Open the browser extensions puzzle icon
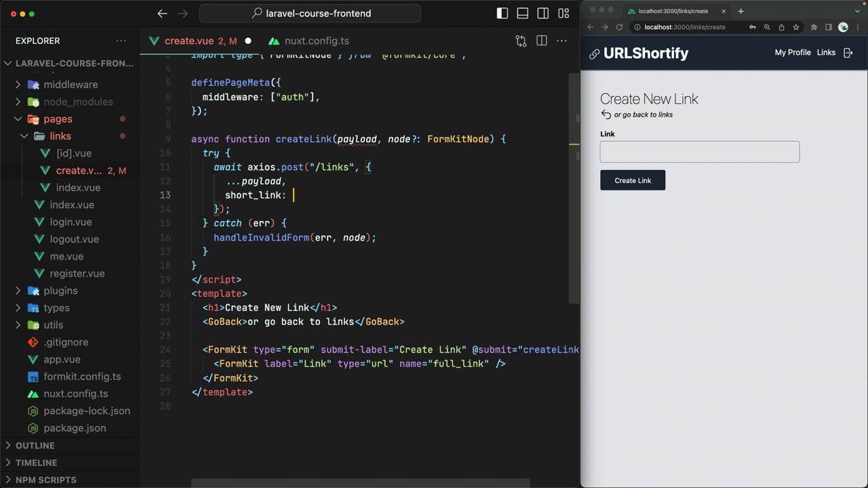 pyautogui.click(x=814, y=27)
